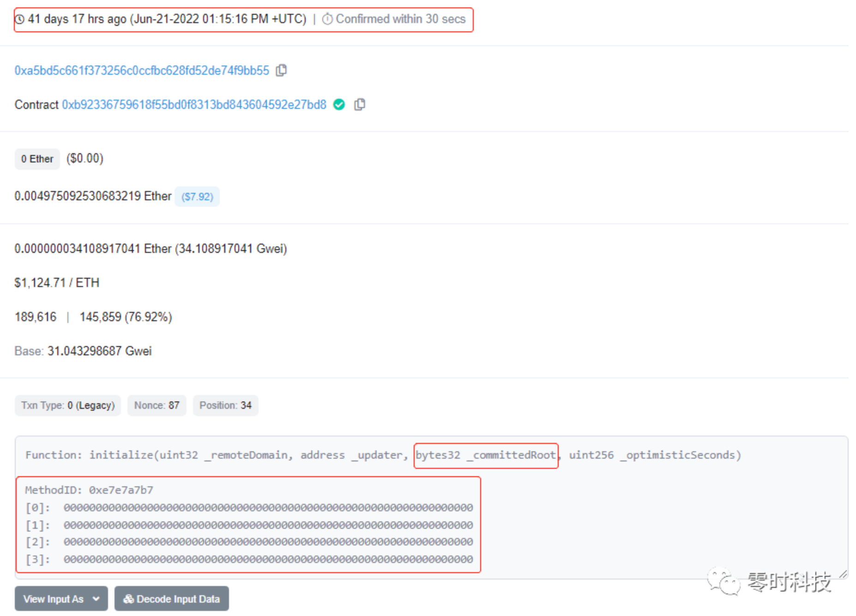The height and width of the screenshot is (616, 856).
Task: Click the MethodID: 0xe7e7a7b7 line
Action: click(x=89, y=490)
